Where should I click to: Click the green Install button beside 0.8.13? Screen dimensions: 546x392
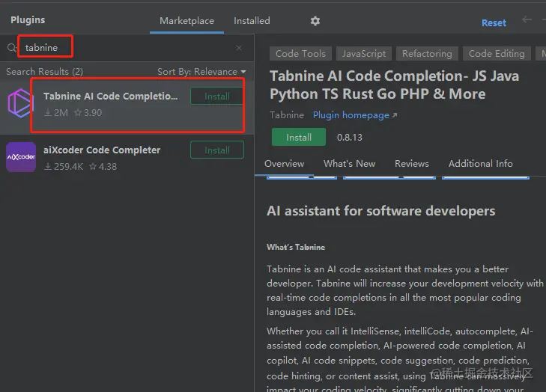click(x=299, y=137)
